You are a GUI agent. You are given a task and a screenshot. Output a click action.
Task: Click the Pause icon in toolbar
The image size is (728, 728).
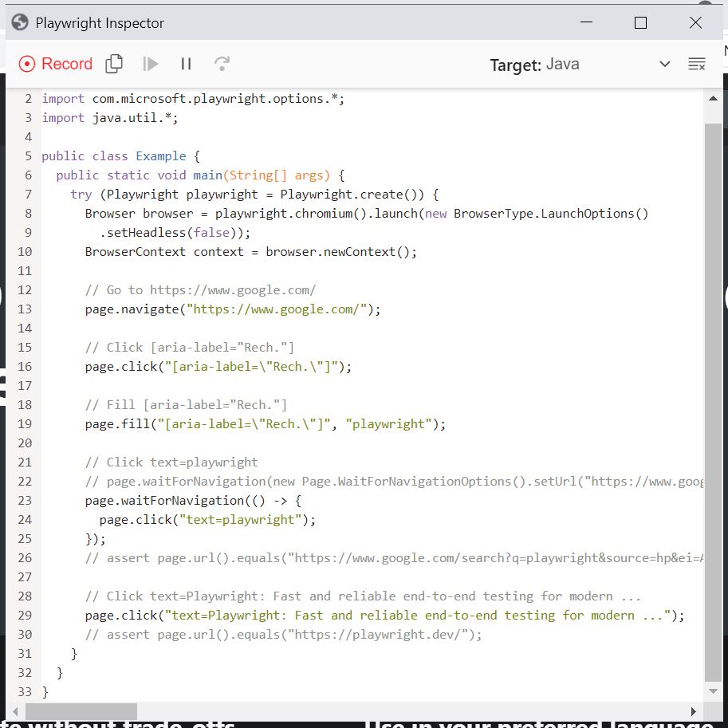point(186,64)
